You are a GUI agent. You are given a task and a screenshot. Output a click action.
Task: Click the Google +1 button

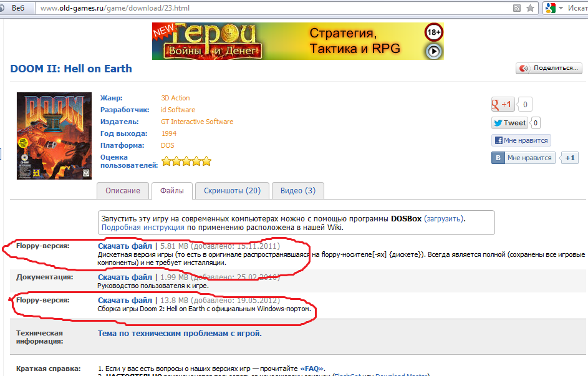[x=503, y=105]
